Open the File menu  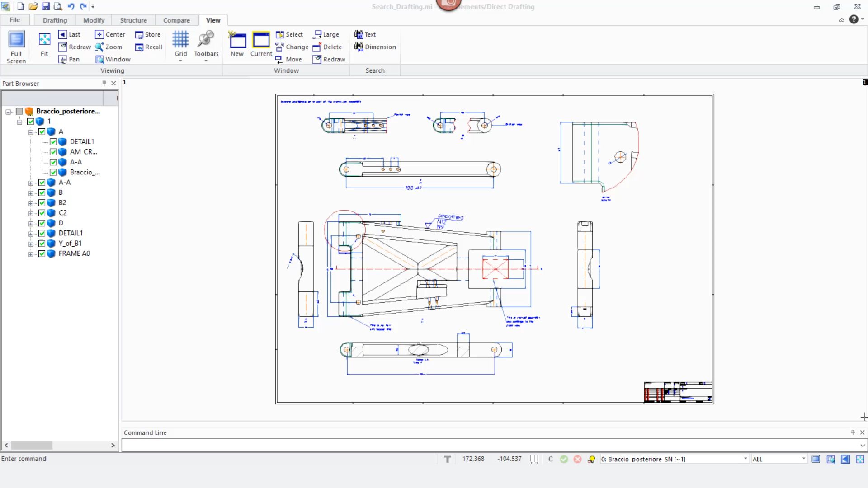point(15,20)
